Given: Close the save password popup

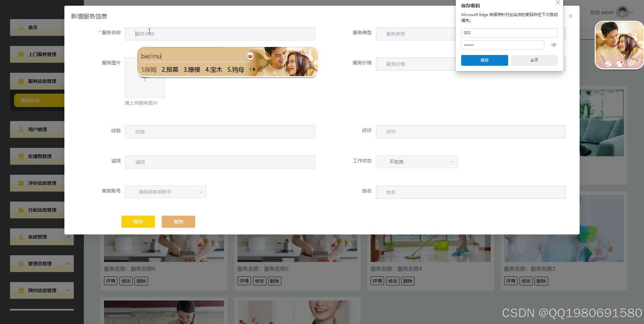Looking at the screenshot, I should pyautogui.click(x=558, y=3).
